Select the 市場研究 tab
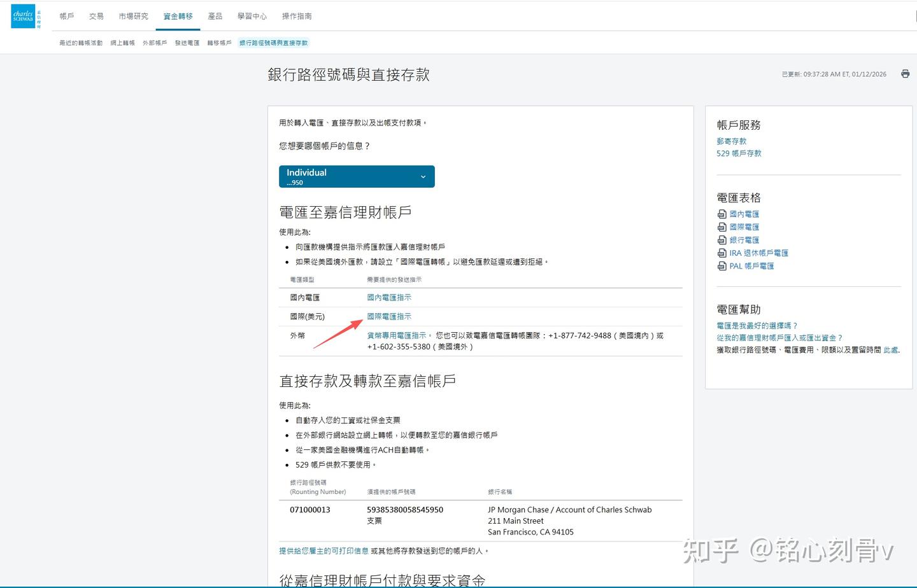The image size is (917, 588). [133, 17]
